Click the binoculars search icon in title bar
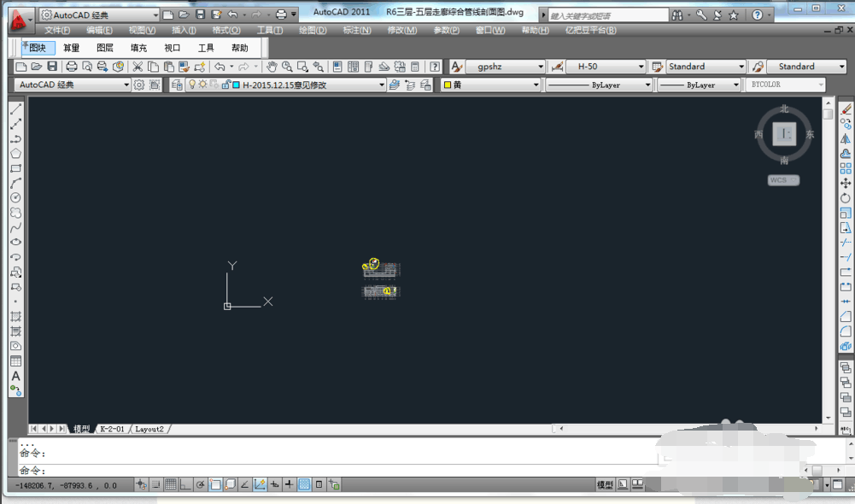 (677, 15)
